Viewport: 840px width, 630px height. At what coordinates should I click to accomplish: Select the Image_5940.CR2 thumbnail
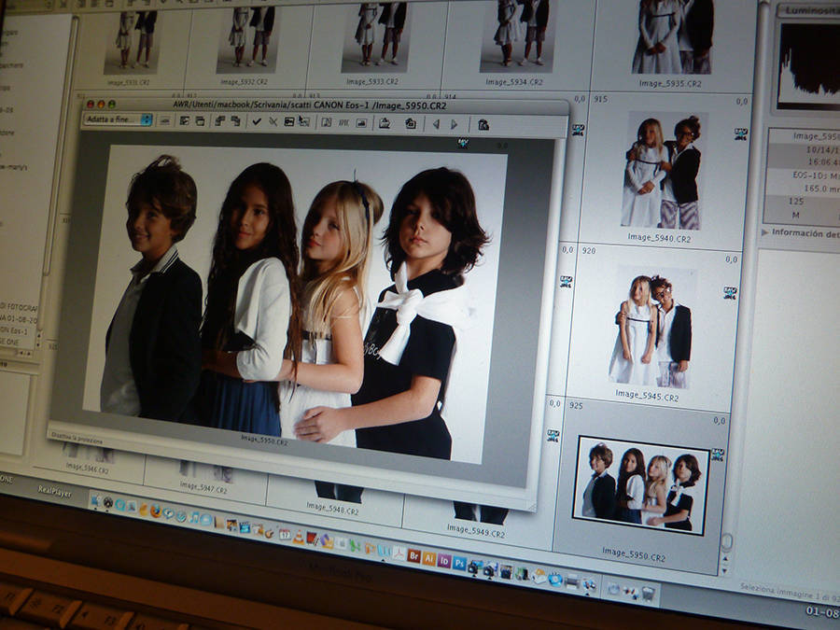click(x=661, y=171)
